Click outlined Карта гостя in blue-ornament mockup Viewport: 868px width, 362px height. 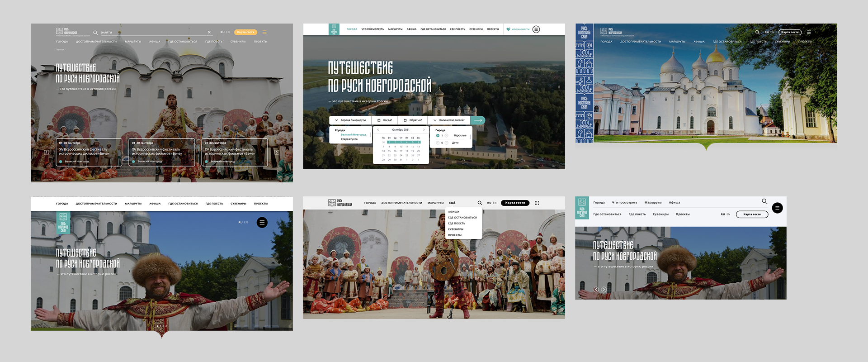790,32
